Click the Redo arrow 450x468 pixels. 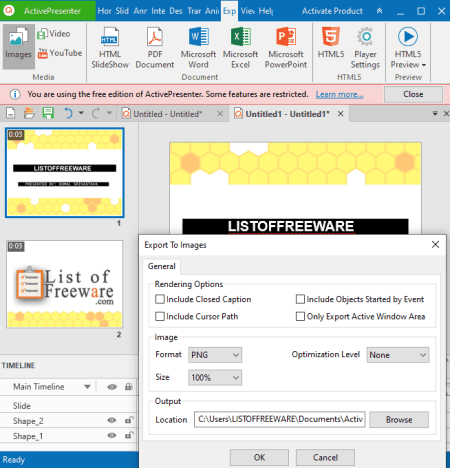pos(96,113)
